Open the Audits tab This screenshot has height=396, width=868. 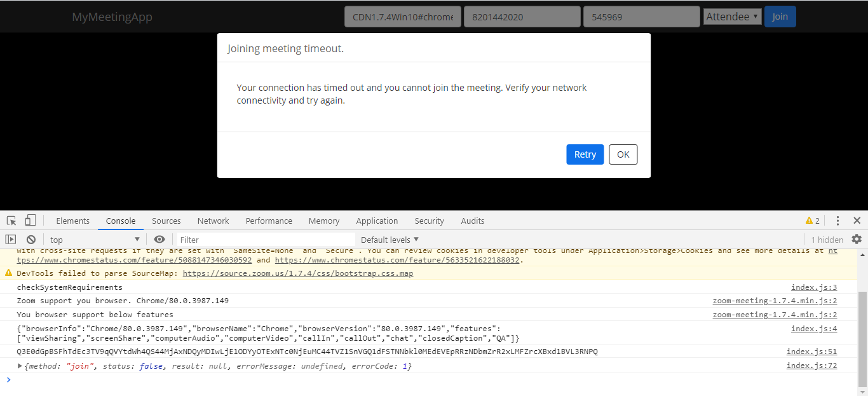pos(472,221)
